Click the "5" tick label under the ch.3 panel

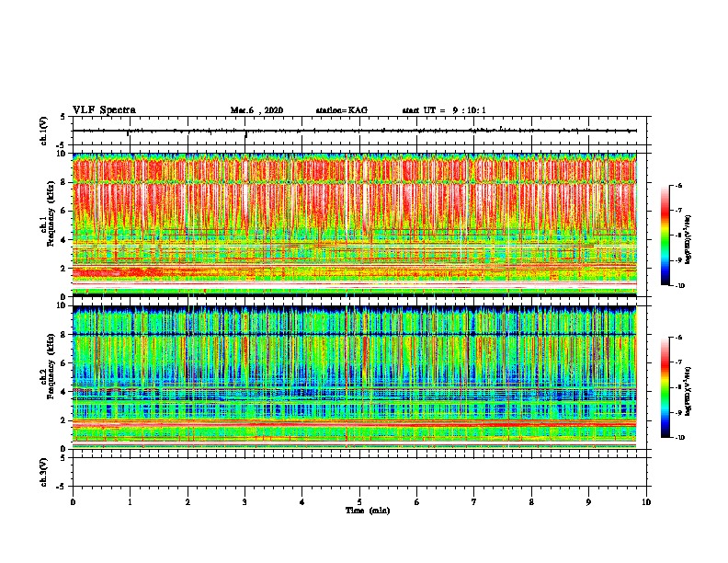359,502
